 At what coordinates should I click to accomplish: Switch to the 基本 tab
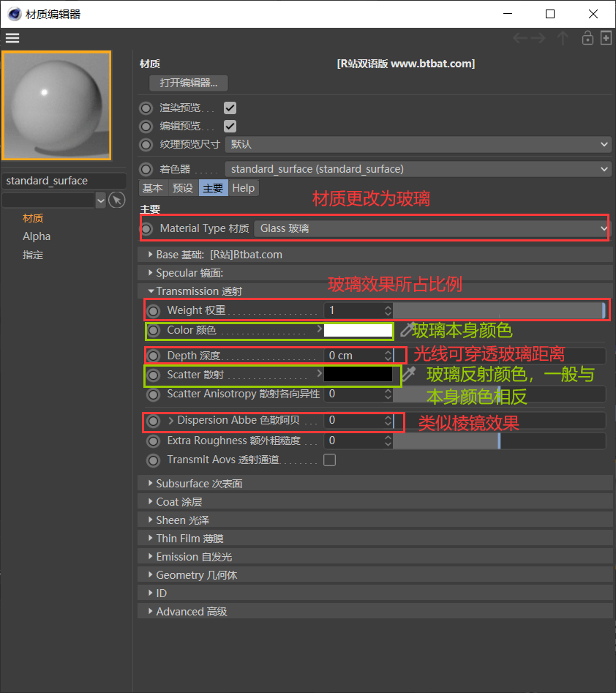pyautogui.click(x=153, y=188)
